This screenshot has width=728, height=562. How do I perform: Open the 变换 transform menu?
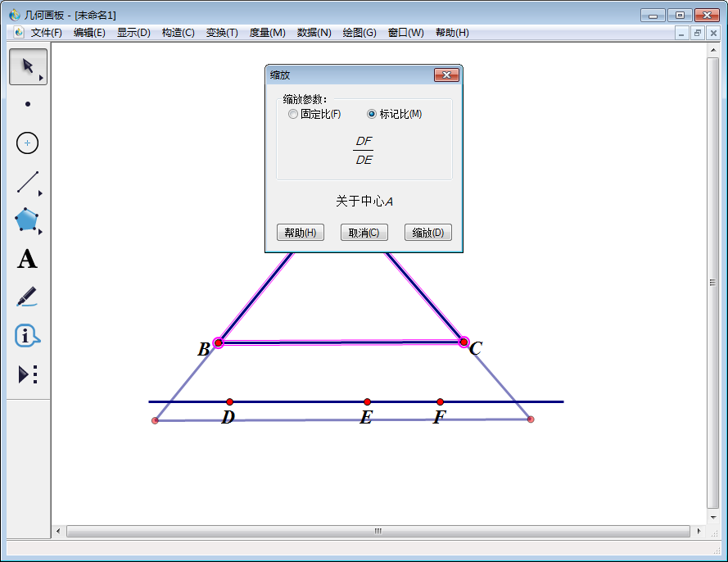pos(222,33)
